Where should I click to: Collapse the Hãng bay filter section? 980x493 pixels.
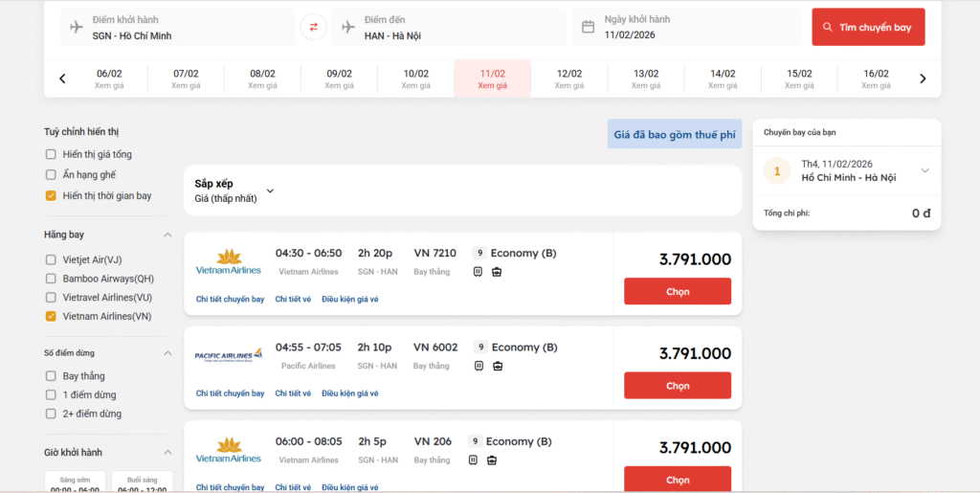167,235
